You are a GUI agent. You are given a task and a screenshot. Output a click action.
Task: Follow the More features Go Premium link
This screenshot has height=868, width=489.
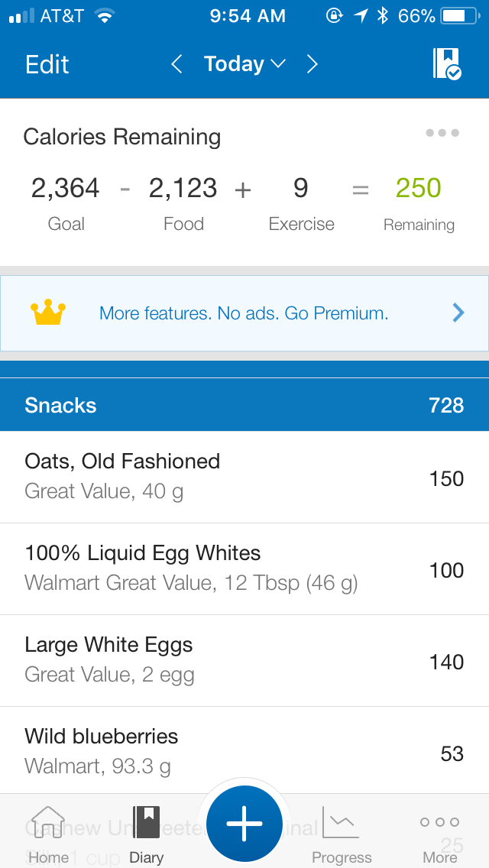click(x=244, y=313)
